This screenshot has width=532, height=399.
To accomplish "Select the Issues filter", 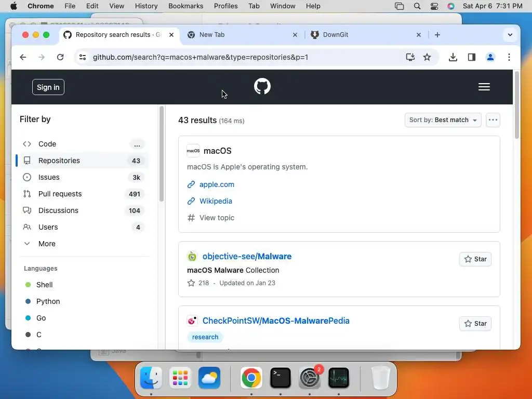I will [82, 177].
